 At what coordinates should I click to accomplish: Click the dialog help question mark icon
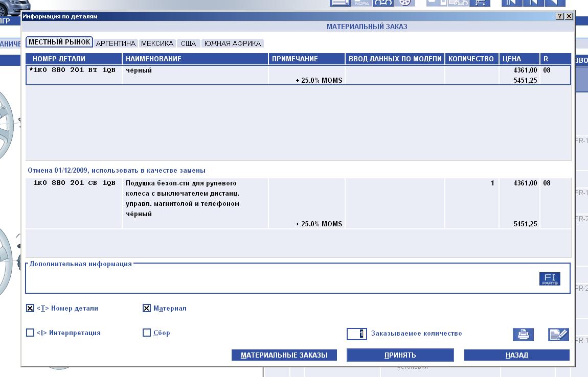click(560, 16)
